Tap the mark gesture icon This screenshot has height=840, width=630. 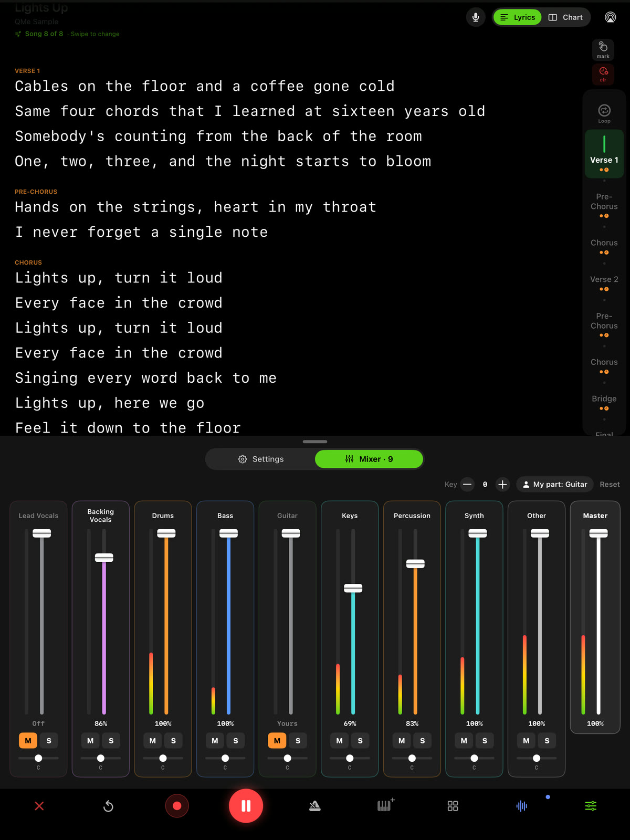click(x=603, y=50)
